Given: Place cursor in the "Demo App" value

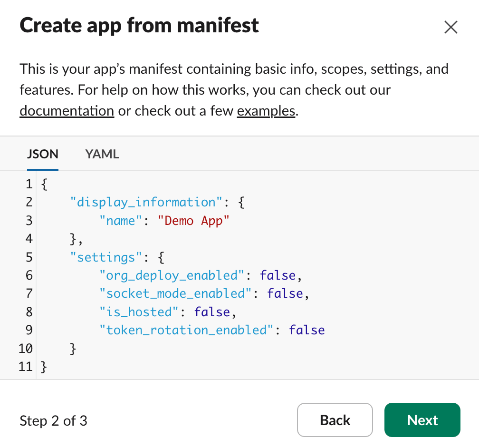Looking at the screenshot, I should (x=194, y=221).
